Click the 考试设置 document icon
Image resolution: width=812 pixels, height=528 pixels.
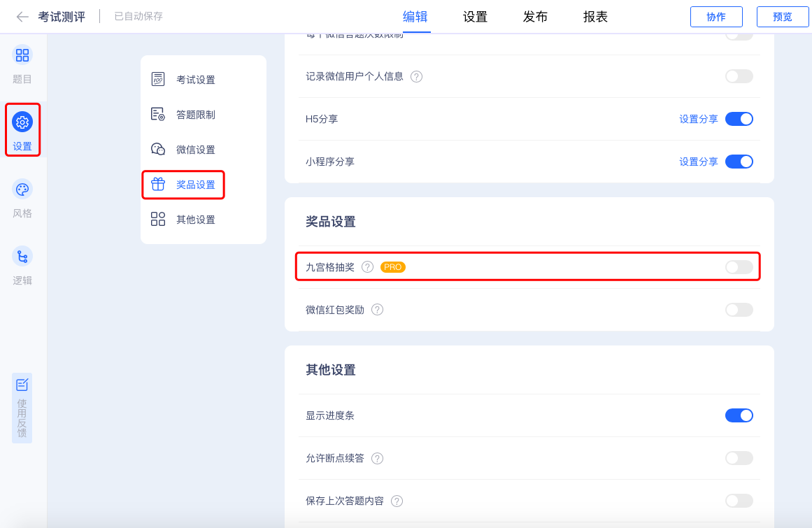pyautogui.click(x=158, y=79)
